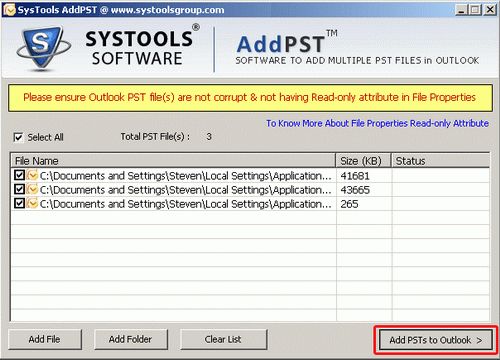Uncheck the file with size 43665
This screenshot has height=360, width=500.
pyautogui.click(x=19, y=189)
